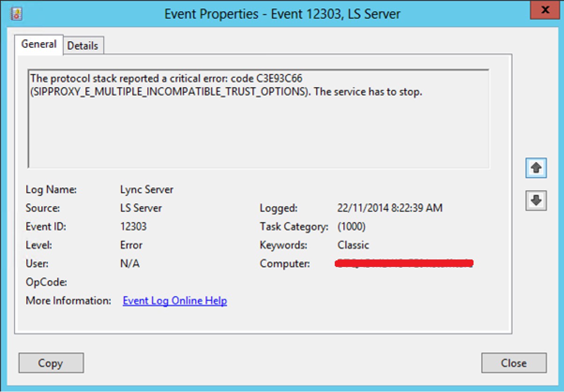
Task: Click the window title 'Event Properties - Event 12303'
Action: pos(282,14)
